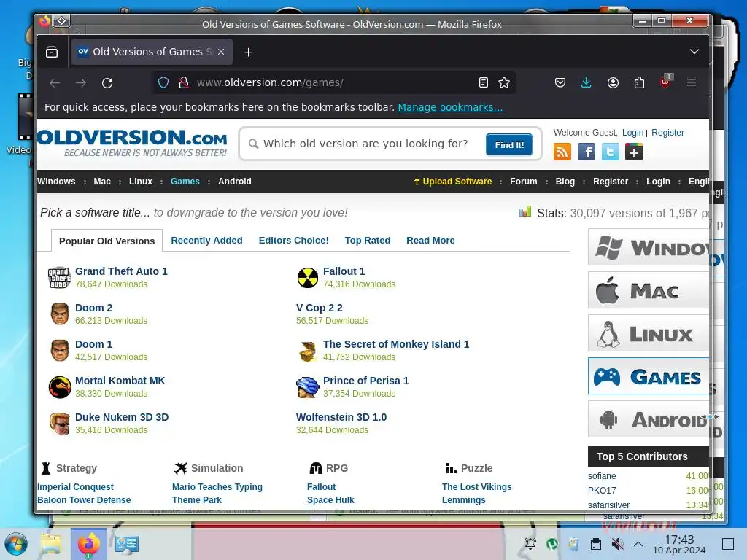747x560 pixels.
Task: Click the Fallout radiation symbol icon
Action: pyautogui.click(x=308, y=278)
